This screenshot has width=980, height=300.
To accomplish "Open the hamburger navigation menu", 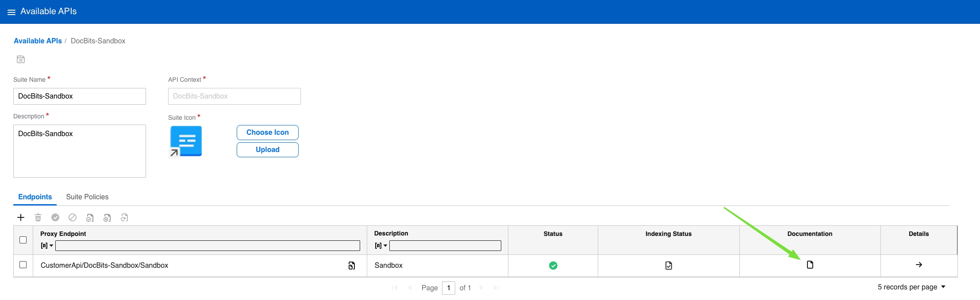I will (x=12, y=12).
